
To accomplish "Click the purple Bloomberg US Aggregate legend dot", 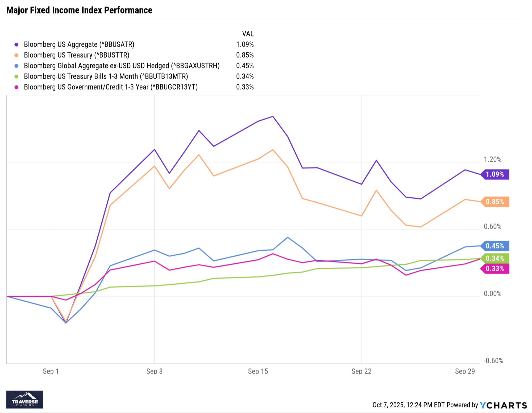I will point(16,44).
